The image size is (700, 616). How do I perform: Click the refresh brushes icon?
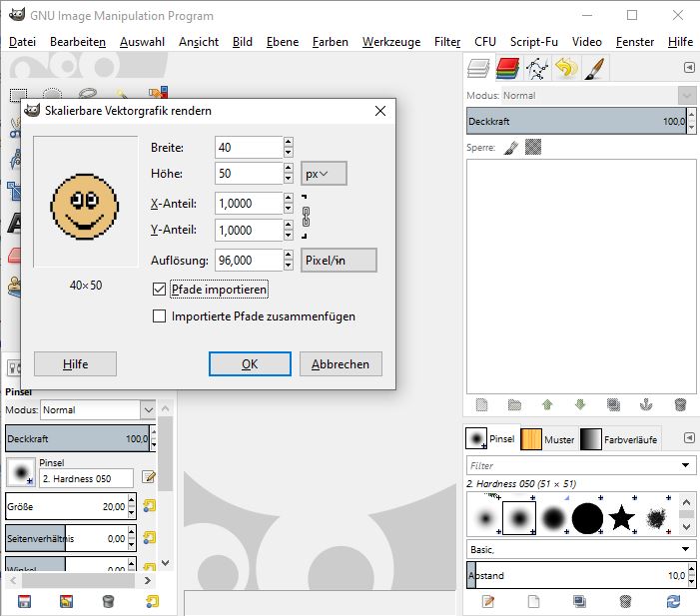tap(673, 601)
